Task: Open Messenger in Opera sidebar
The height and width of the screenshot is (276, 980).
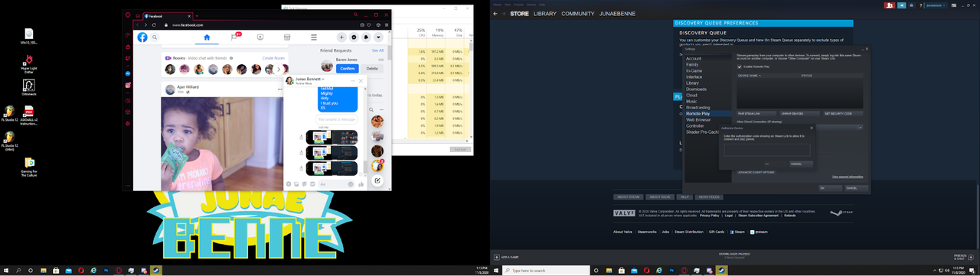Action: pyautogui.click(x=128, y=73)
